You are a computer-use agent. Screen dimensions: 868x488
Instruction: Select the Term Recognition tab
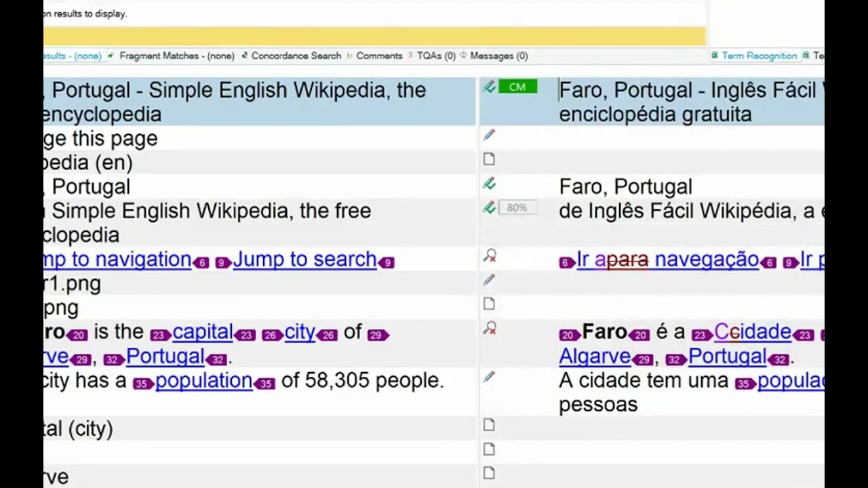(759, 56)
